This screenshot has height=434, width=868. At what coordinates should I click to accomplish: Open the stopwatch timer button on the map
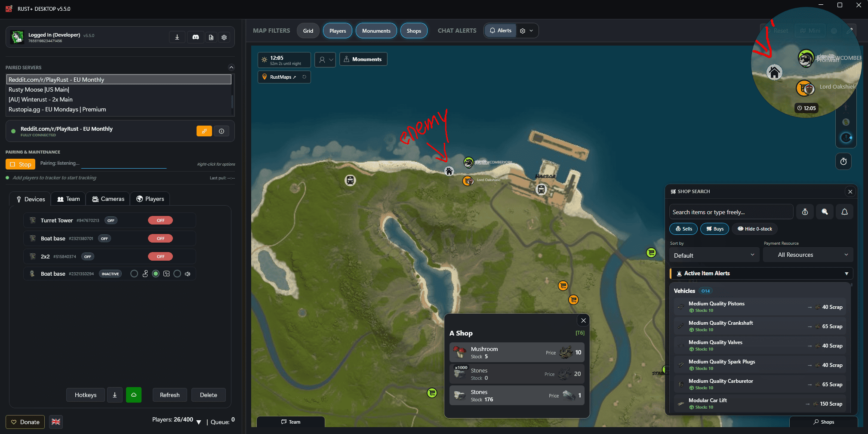(x=843, y=161)
